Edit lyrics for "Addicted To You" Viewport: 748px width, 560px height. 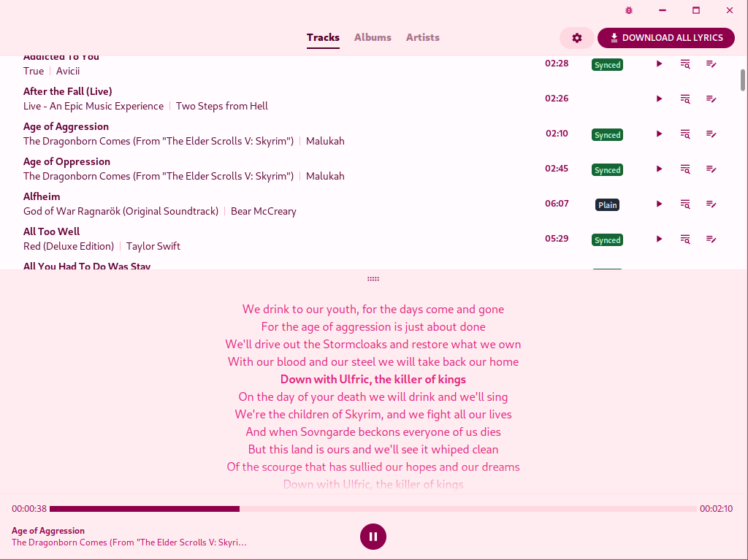[711, 64]
